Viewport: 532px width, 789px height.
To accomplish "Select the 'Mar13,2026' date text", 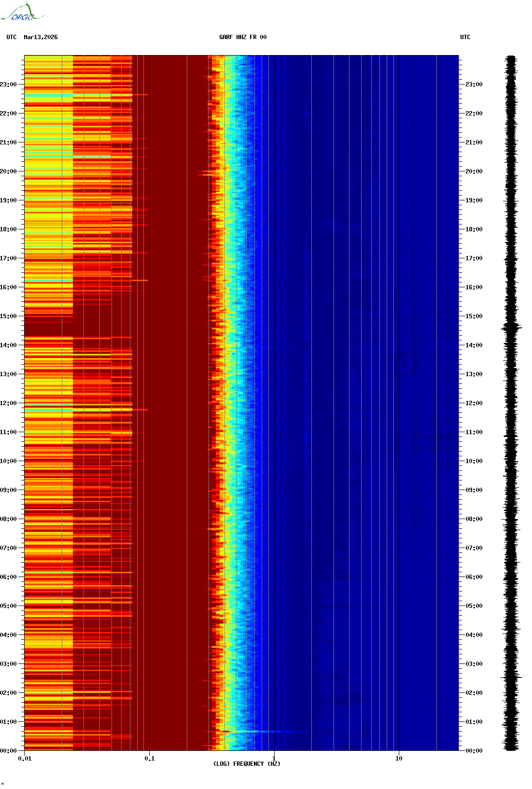I will [41, 37].
